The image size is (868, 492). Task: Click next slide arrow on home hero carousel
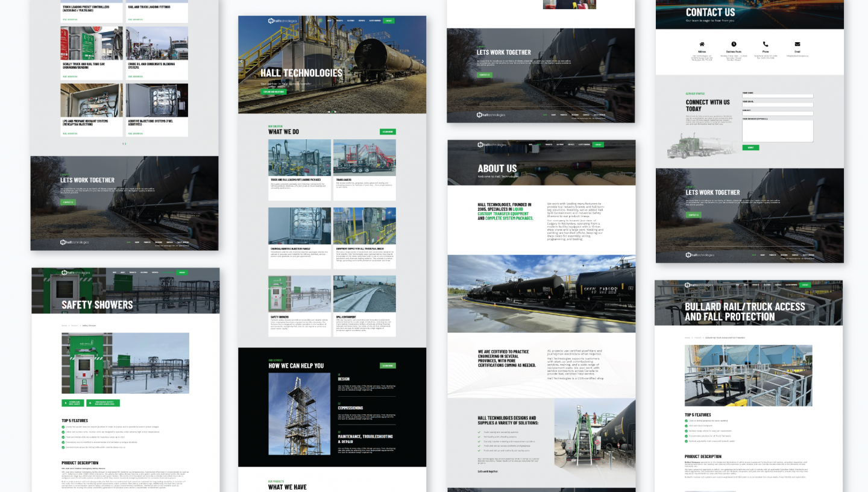coord(423,61)
